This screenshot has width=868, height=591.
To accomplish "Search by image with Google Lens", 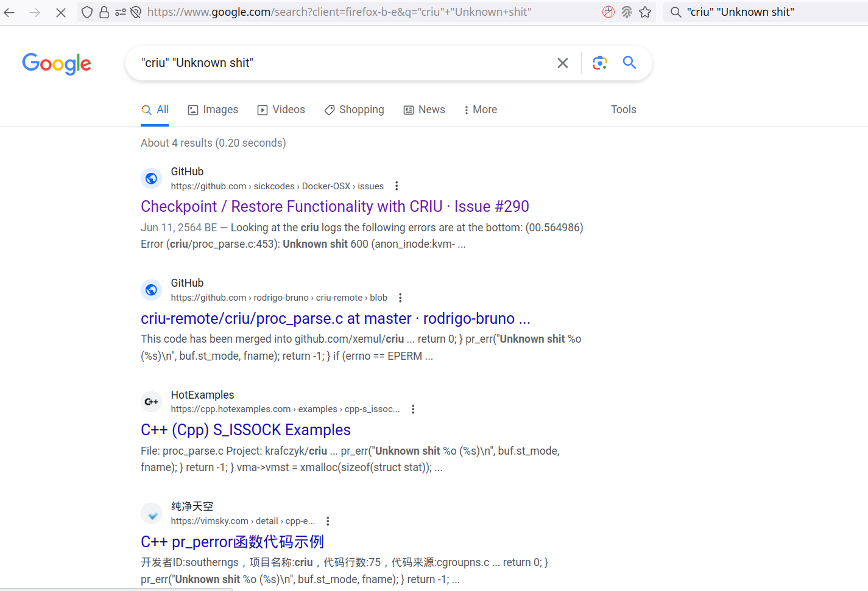I will pos(600,63).
